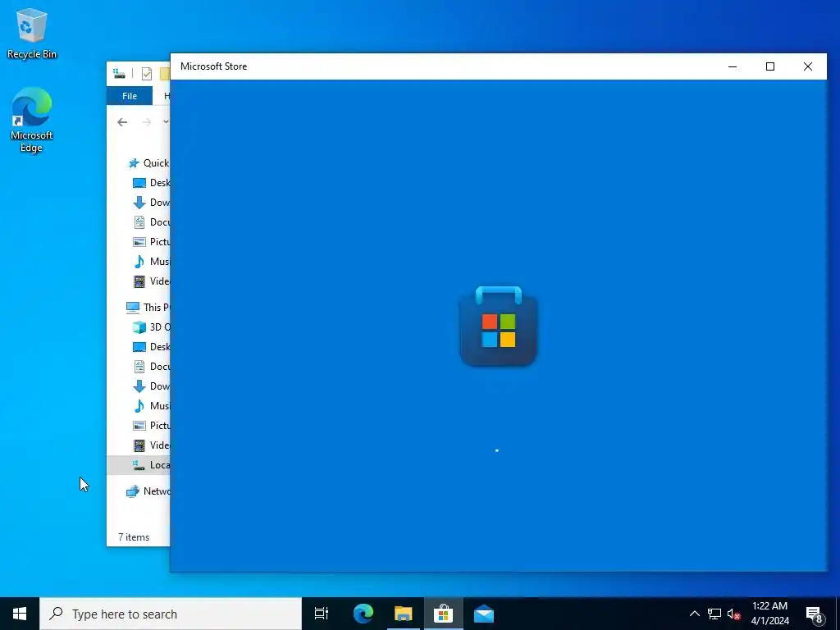Image resolution: width=840 pixels, height=630 pixels.
Task: Go back in File Explorer navigation
Action: (122, 122)
